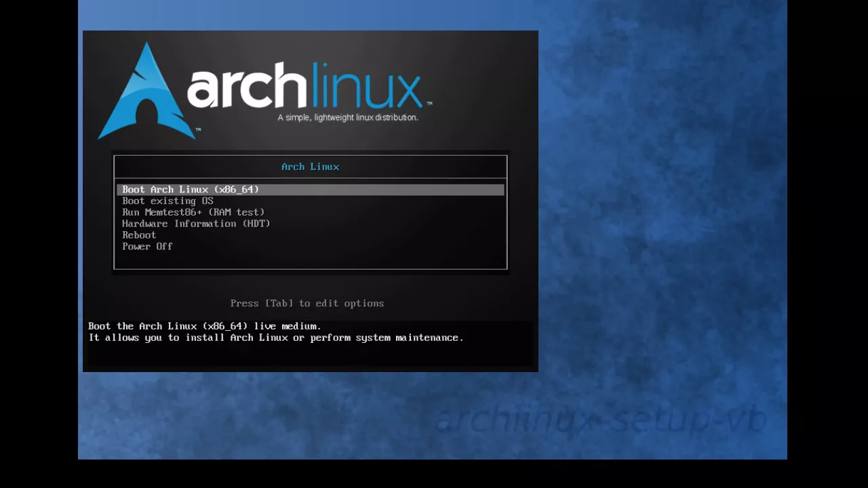Select Boot Arch Linux (x86_64) entry

[311, 190]
